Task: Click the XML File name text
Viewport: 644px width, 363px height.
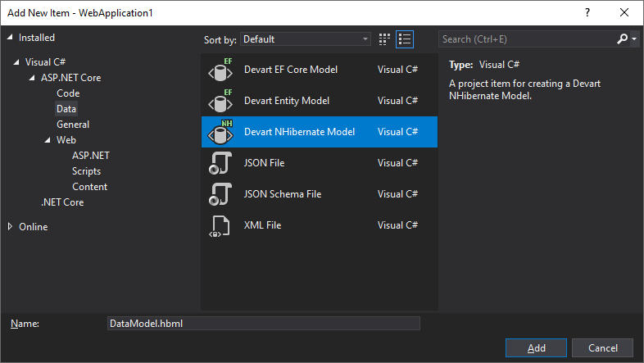Action: click(262, 225)
